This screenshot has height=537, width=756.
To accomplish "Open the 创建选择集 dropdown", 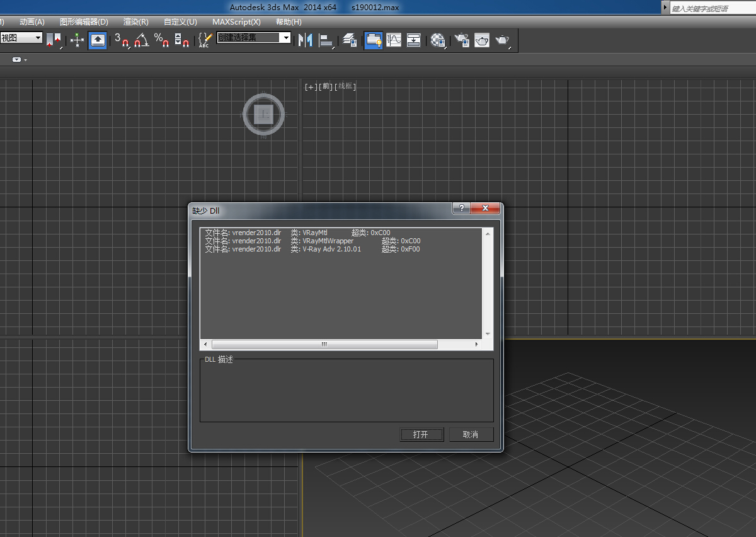I will coord(254,38).
